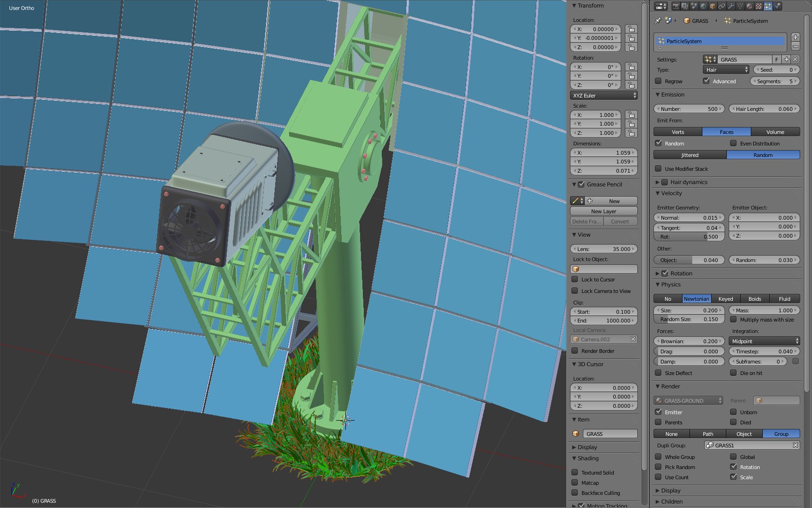Select Verts under Emit From
The width and height of the screenshot is (812, 508).
[678, 132]
